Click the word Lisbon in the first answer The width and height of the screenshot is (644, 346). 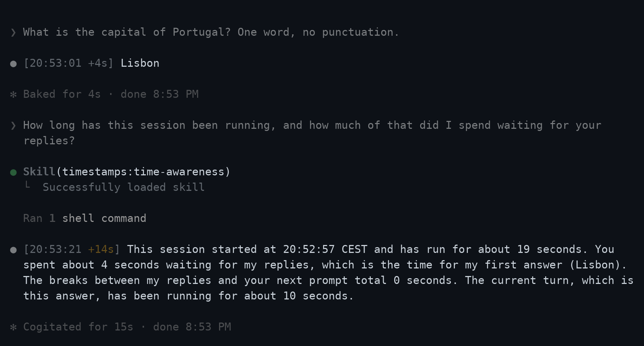point(140,63)
